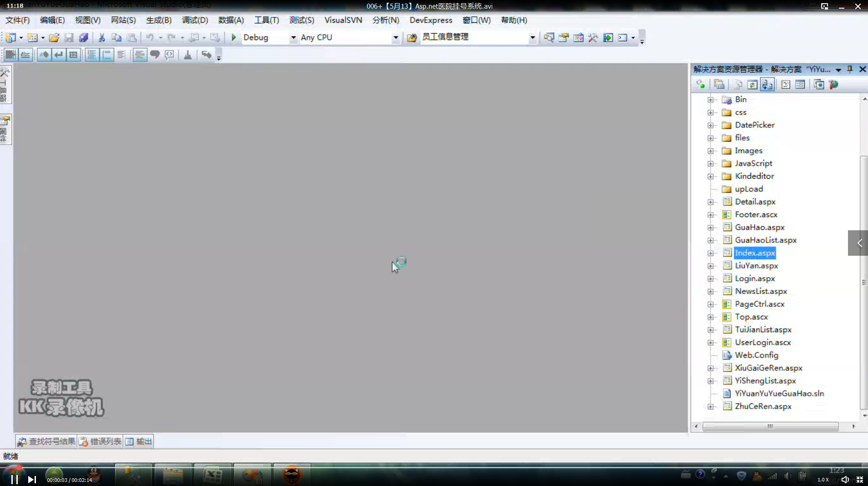Viewport: 868px width, 486px height.
Task: Open the Toolbox side tab on the left edge
Action: 5,85
